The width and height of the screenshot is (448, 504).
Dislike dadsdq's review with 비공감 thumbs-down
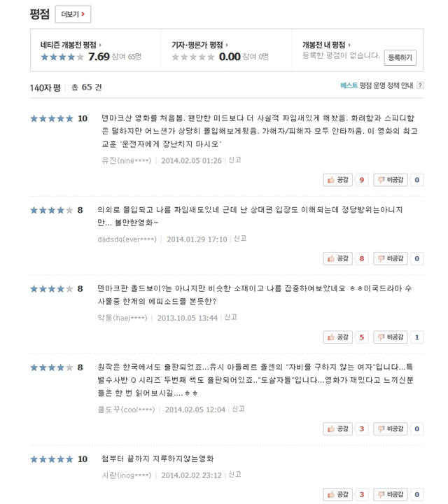tap(390, 258)
